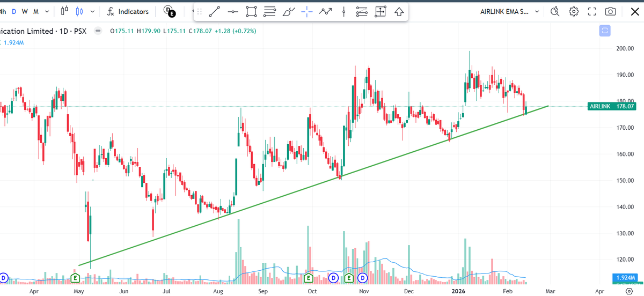
Task: Click the 160.00 price axis label
Action: point(625,154)
